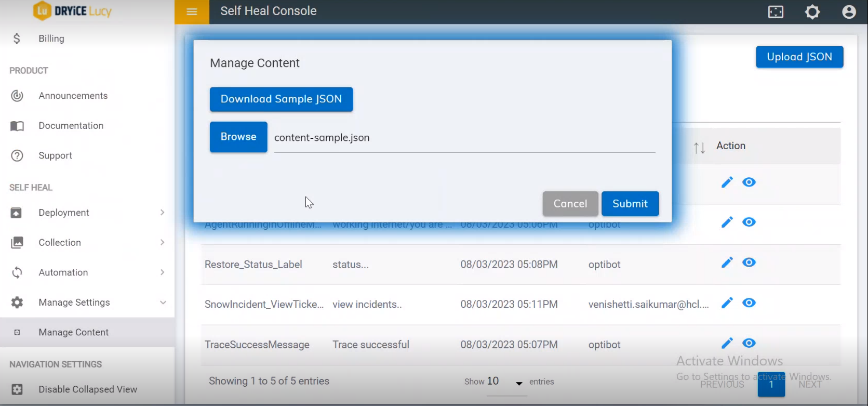Click the 08/03/2023 05:08PM date cell
Viewport: 868px width, 406px height.
[509, 265]
